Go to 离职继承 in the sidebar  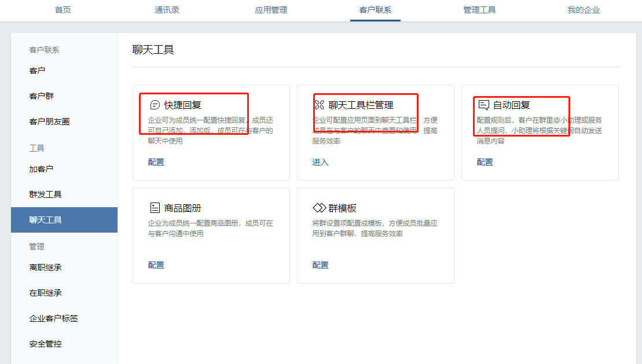click(45, 267)
